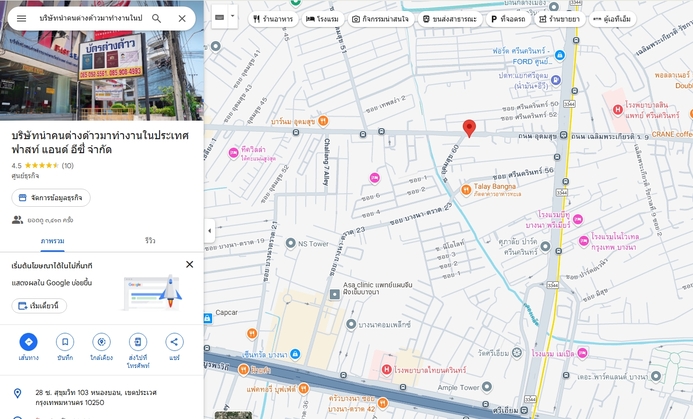The height and width of the screenshot is (419, 693).
Task: Click the โรงแรม filter chip
Action: [x=323, y=19]
